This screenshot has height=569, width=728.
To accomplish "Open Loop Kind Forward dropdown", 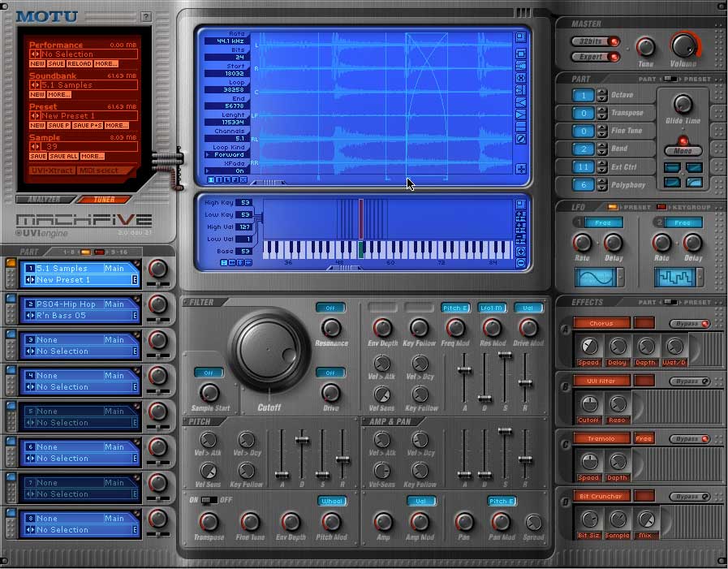I will (x=227, y=155).
